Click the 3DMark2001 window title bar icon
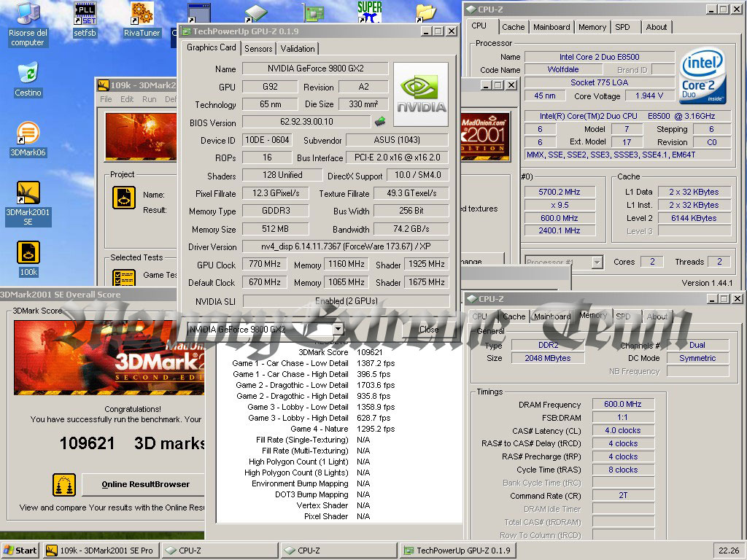Screen dimensions: 747x560 coord(104,85)
